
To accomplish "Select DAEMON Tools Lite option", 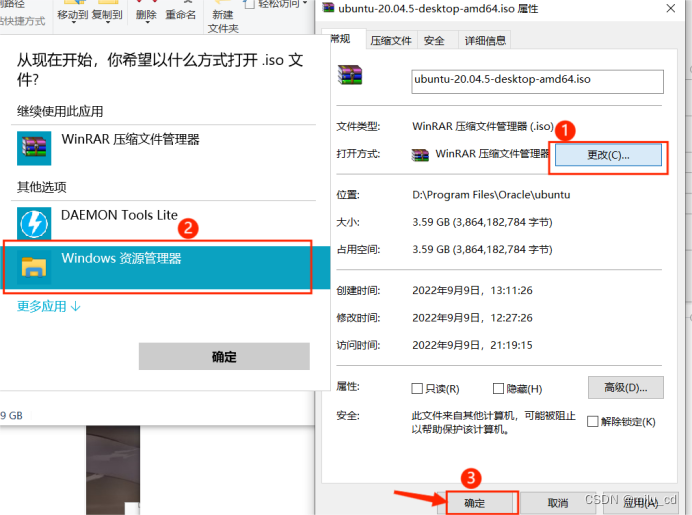I will 163,223.
